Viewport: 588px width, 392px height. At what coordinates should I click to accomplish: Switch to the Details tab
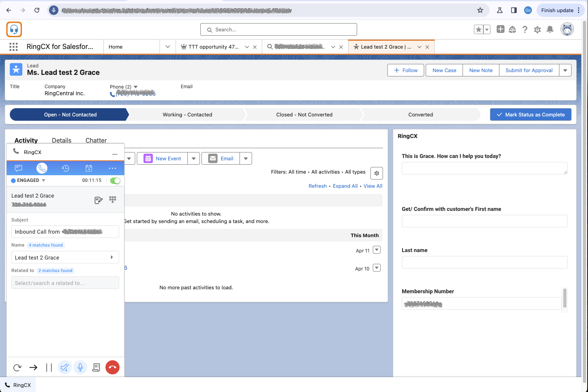[62, 140]
